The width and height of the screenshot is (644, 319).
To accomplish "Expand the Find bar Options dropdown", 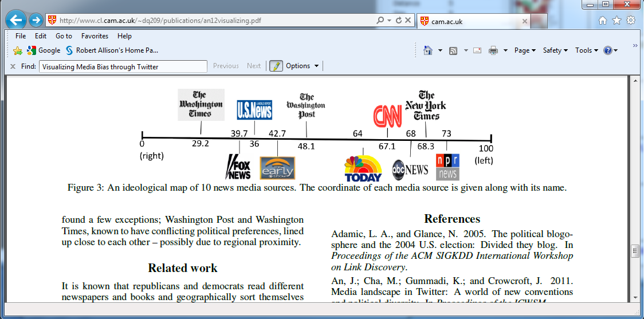I will tap(302, 66).
